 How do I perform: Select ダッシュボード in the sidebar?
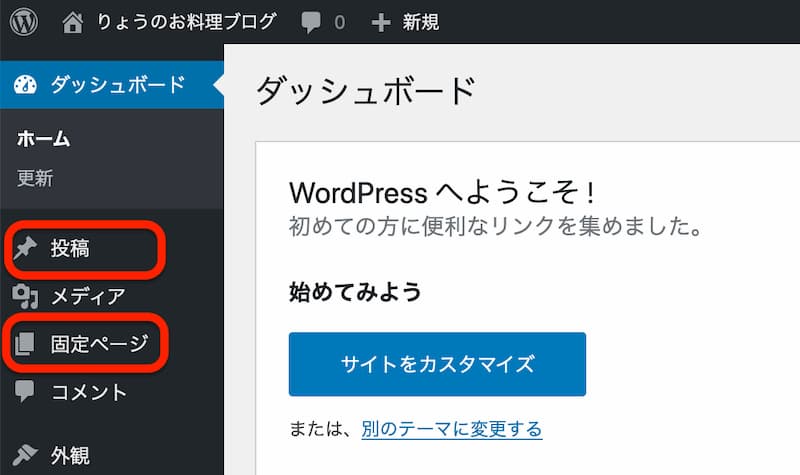tap(112, 85)
